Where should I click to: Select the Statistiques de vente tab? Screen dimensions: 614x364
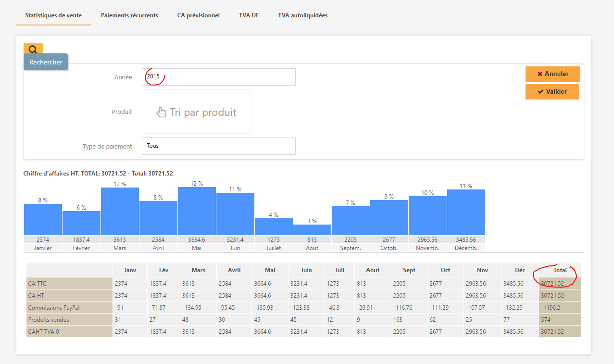(53, 15)
